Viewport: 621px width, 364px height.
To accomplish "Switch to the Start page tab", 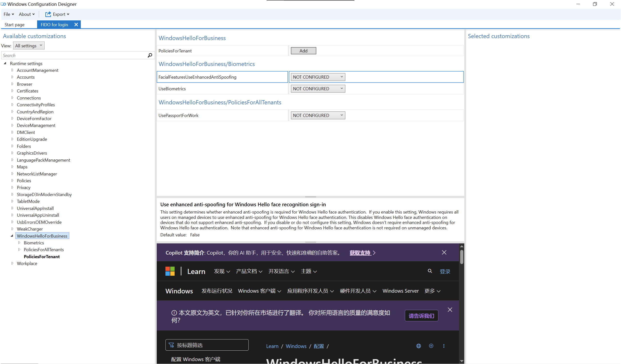I will click(15, 25).
